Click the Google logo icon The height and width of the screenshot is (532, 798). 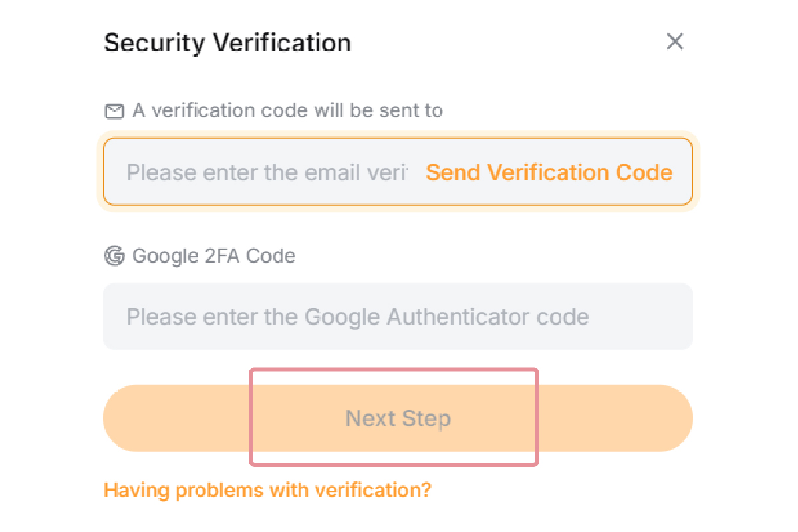tap(114, 256)
